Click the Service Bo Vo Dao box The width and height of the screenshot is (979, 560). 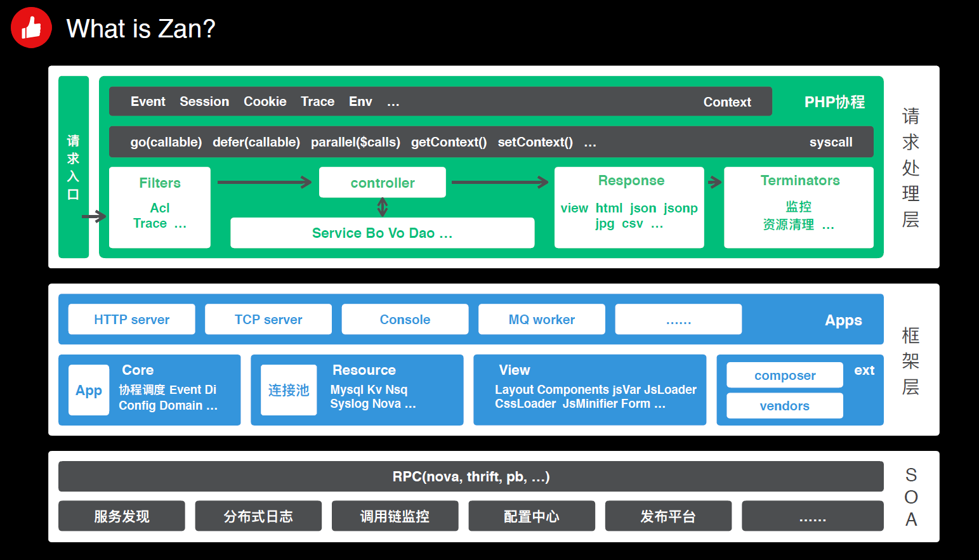[x=382, y=233]
